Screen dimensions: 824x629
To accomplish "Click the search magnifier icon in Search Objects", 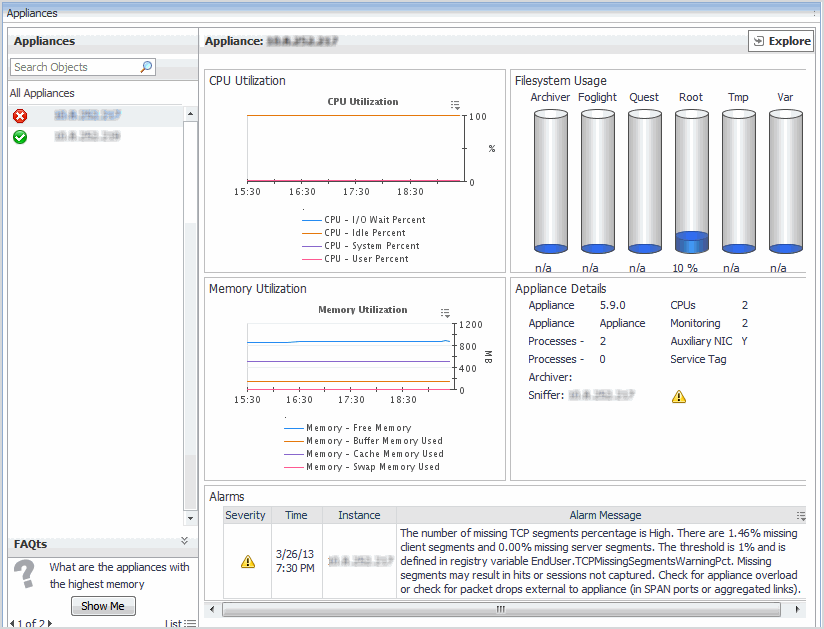I will coord(146,67).
